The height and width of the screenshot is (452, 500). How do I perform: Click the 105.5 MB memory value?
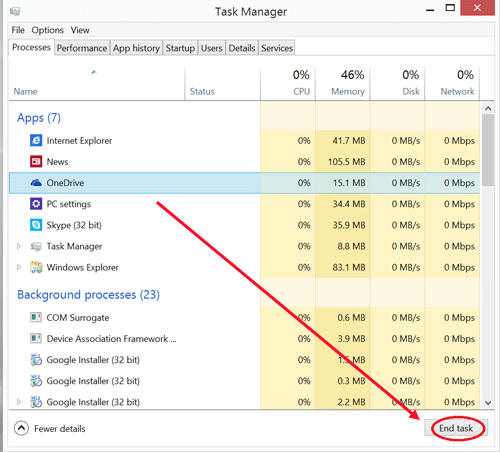[x=347, y=162]
